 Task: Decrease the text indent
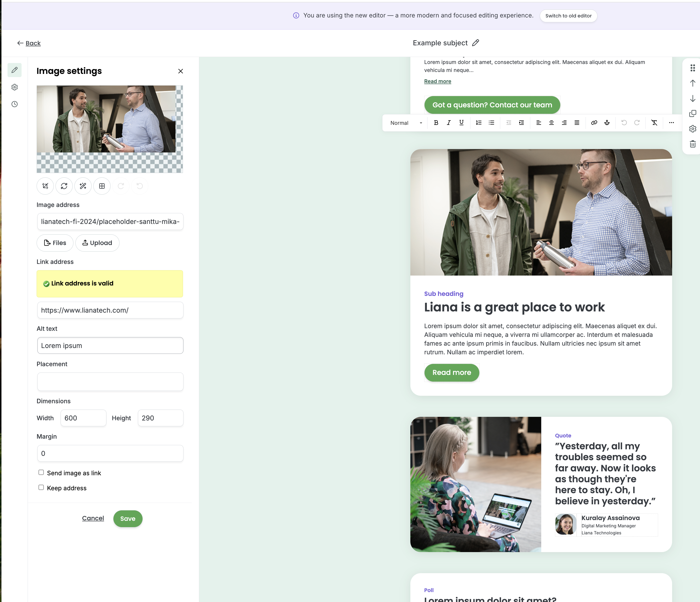click(x=509, y=123)
